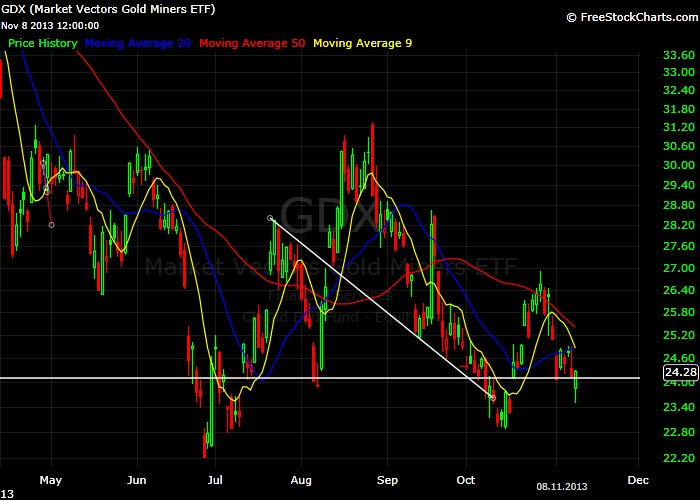
Task: Select the trendline end handle in October
Action: pos(493,397)
